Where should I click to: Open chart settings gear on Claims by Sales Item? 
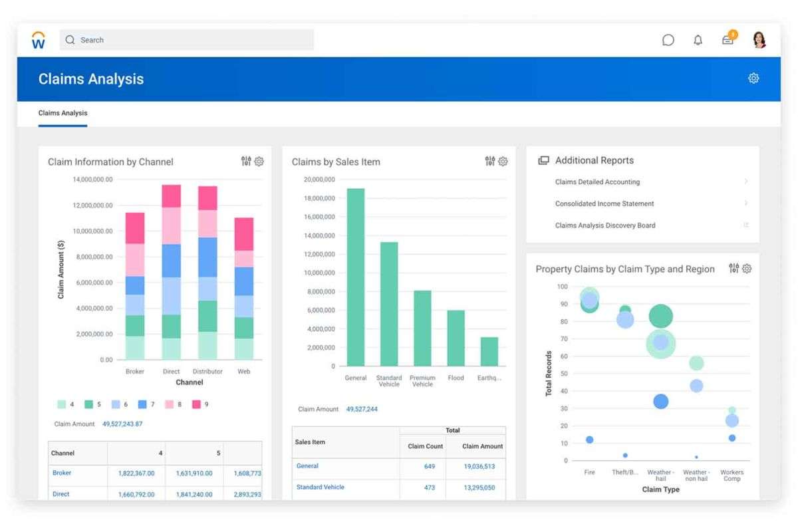click(x=503, y=161)
